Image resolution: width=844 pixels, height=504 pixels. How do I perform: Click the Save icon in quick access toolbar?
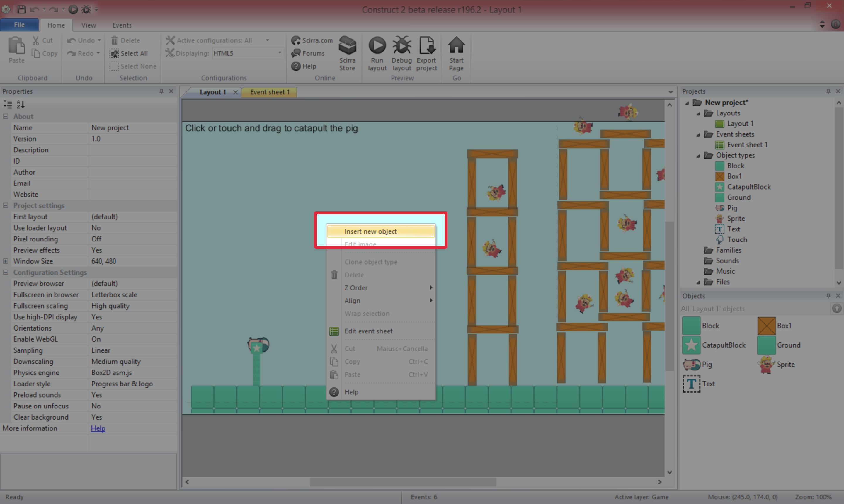click(21, 9)
